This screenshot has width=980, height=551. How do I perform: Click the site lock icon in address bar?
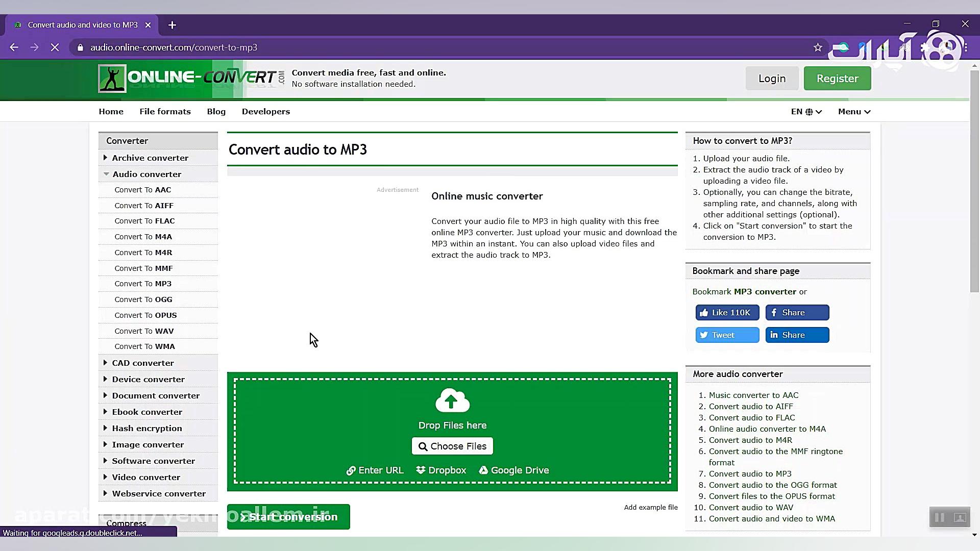point(80,47)
